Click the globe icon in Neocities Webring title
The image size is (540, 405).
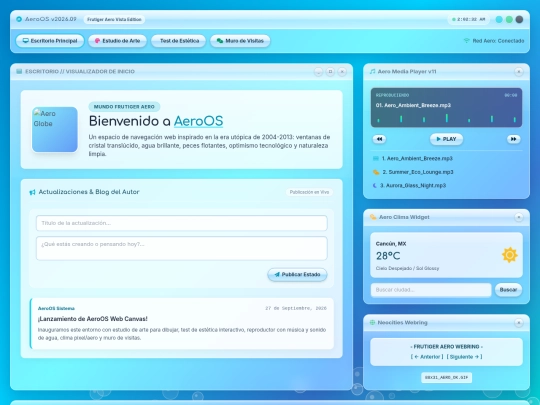tap(372, 322)
